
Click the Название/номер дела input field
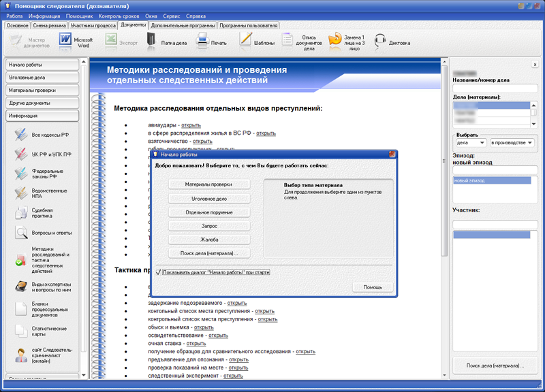495,88
